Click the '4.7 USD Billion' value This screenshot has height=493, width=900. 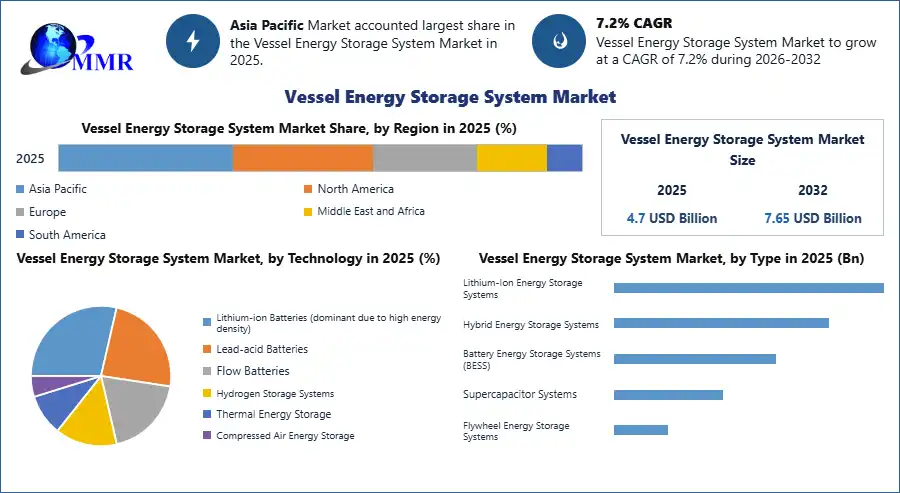672,218
